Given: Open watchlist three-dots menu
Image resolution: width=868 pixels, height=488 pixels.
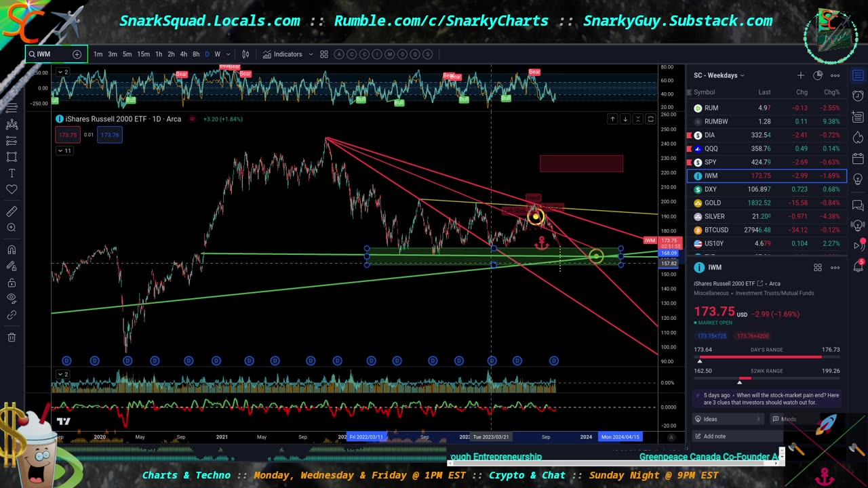Looking at the screenshot, I should click(x=835, y=75).
